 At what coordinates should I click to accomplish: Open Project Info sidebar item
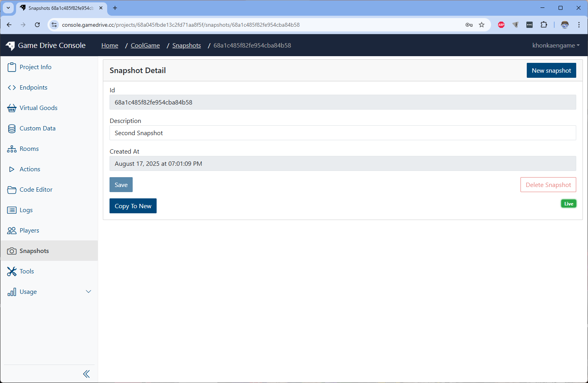(35, 67)
